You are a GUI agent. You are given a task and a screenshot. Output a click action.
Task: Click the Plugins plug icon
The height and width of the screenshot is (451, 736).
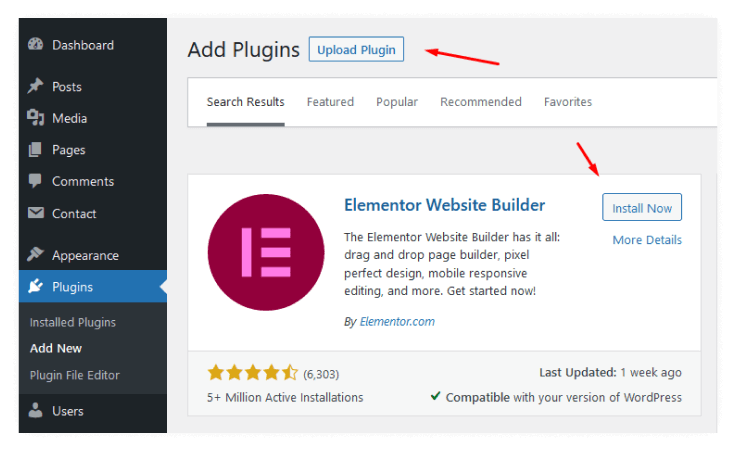pos(35,286)
